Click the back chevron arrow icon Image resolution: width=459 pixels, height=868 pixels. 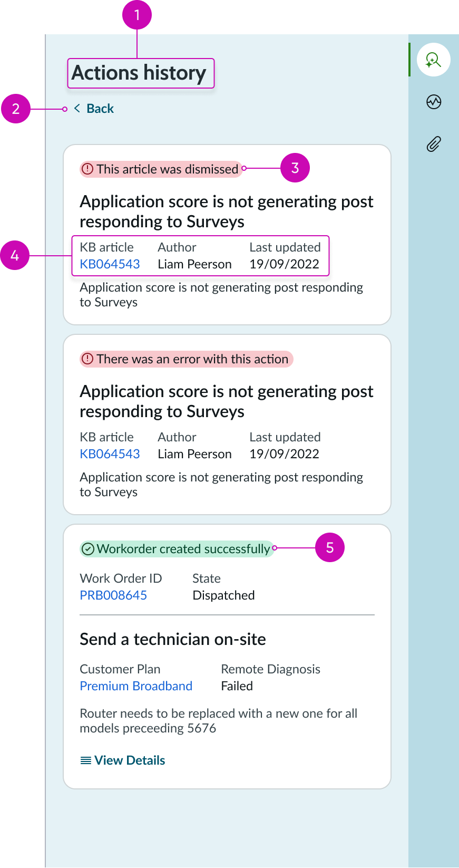(x=77, y=109)
